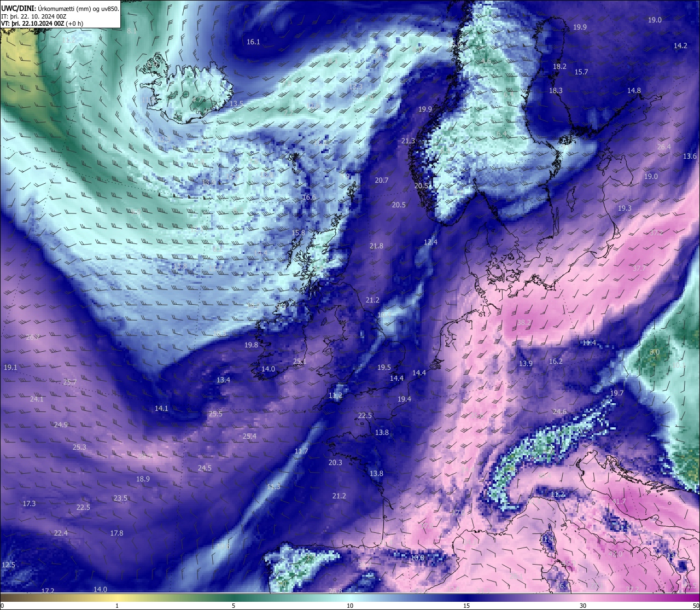Select the 24.5 value label

[x=205, y=468]
